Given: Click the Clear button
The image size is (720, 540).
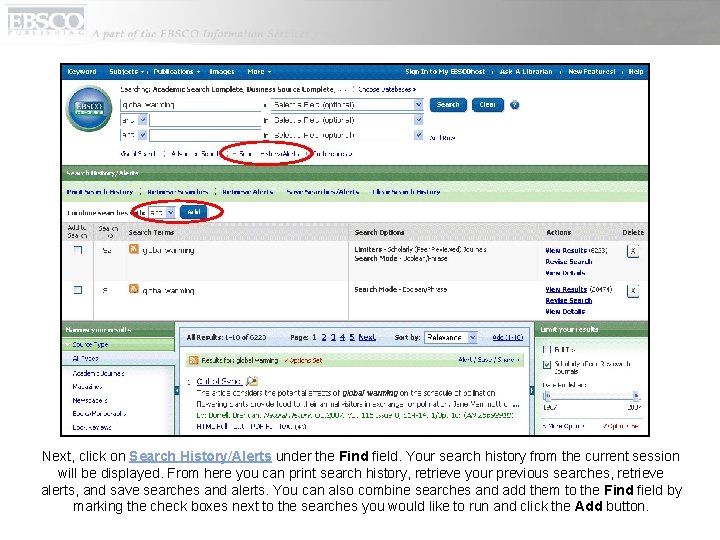Looking at the screenshot, I should click(x=488, y=105).
